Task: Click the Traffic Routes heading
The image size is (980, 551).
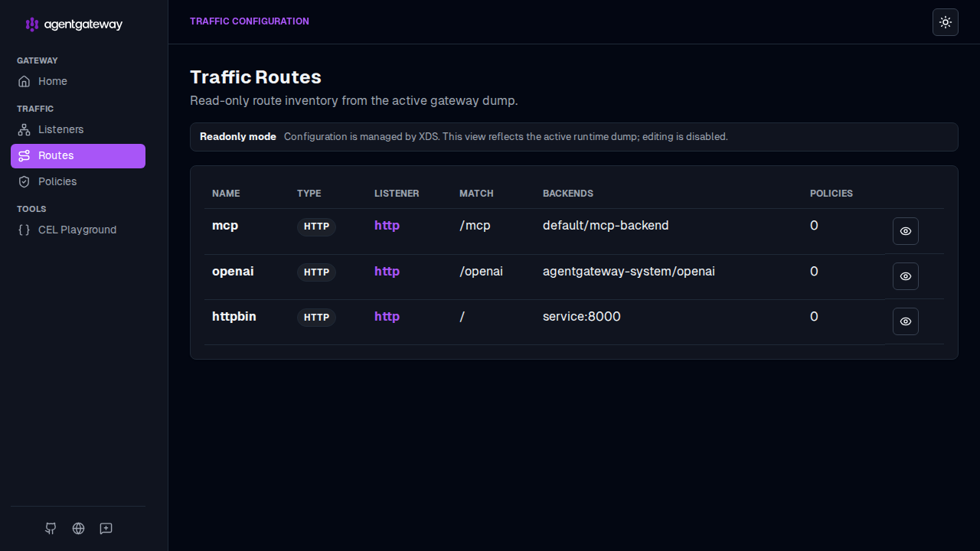Action: pyautogui.click(x=256, y=77)
